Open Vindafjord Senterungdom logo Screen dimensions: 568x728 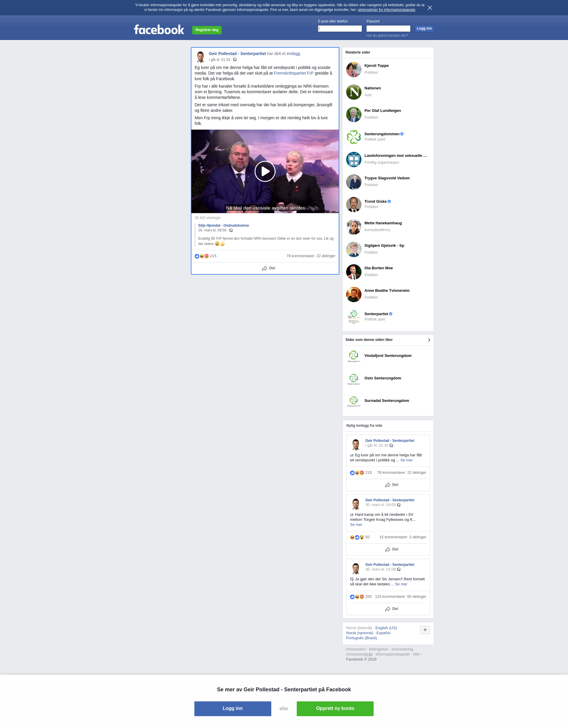click(x=354, y=356)
